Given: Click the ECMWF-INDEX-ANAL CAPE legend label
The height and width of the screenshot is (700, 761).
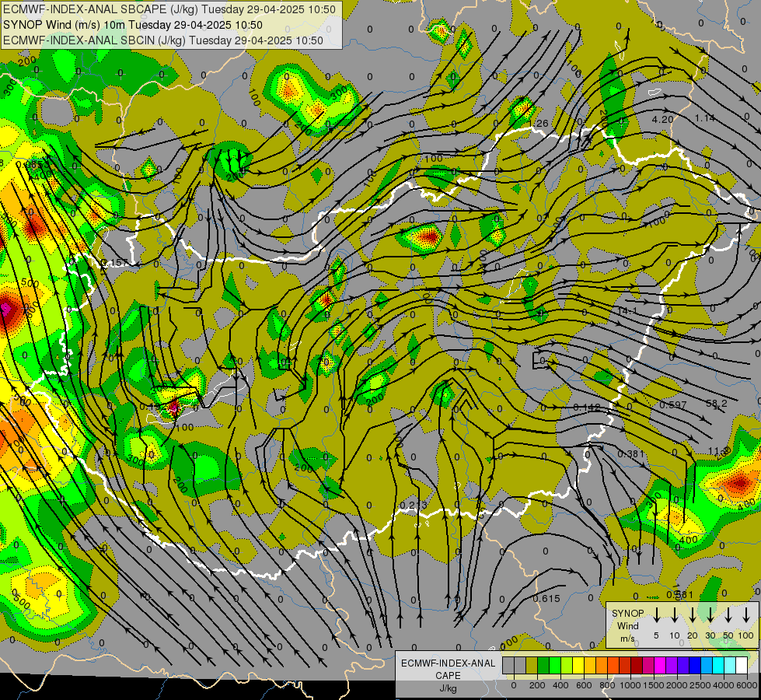Looking at the screenshot, I should (x=448, y=669).
